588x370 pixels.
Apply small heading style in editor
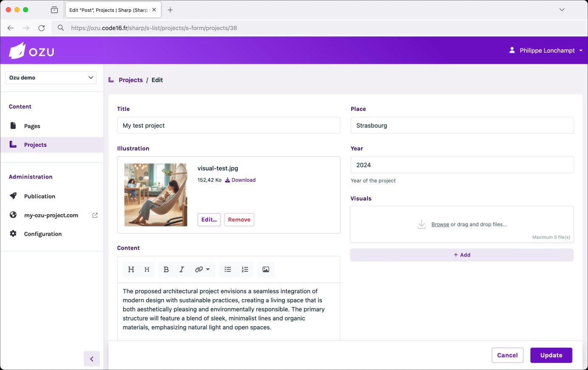[147, 270]
